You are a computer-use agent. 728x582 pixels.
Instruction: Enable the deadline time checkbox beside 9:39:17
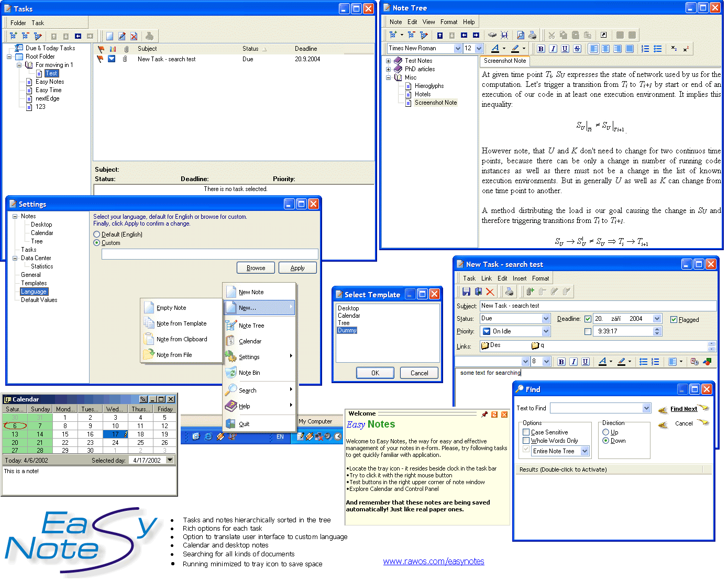[x=588, y=331]
